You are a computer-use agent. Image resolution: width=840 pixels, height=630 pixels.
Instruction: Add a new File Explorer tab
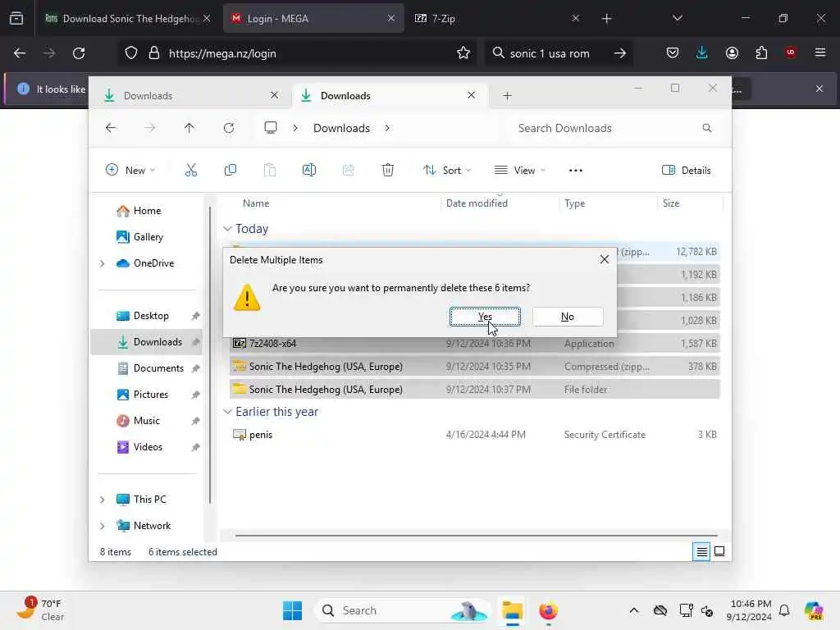tap(507, 96)
